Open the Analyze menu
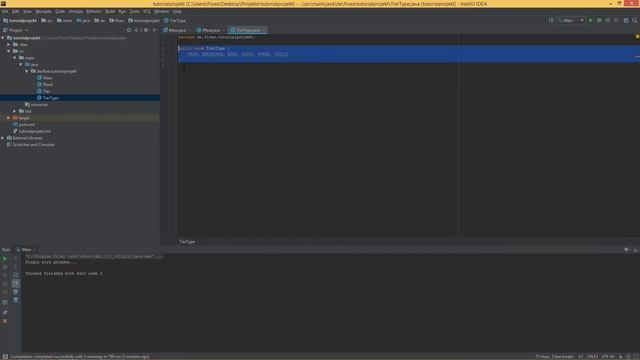Screen dimensions: 640x360 point(76,11)
